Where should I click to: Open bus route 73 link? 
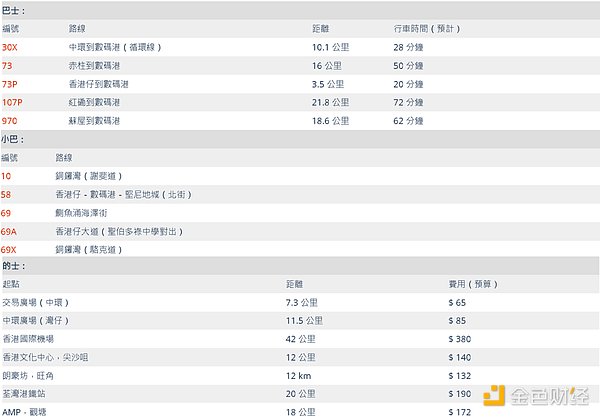click(8, 65)
